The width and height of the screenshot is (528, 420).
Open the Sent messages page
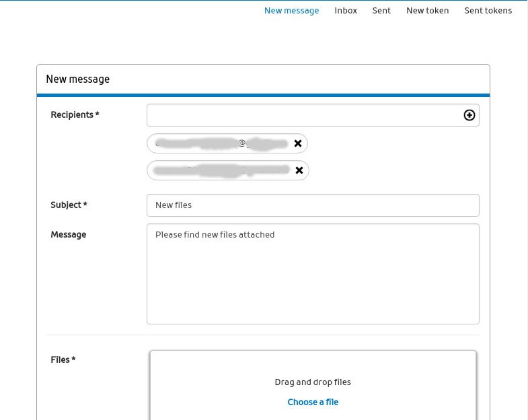pos(381,11)
